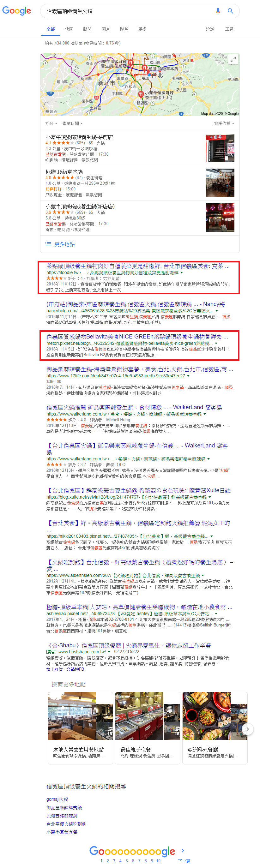This screenshot has width=260, height=868.
Task: Switch to the 地圖 search tab
Action: 69,29
